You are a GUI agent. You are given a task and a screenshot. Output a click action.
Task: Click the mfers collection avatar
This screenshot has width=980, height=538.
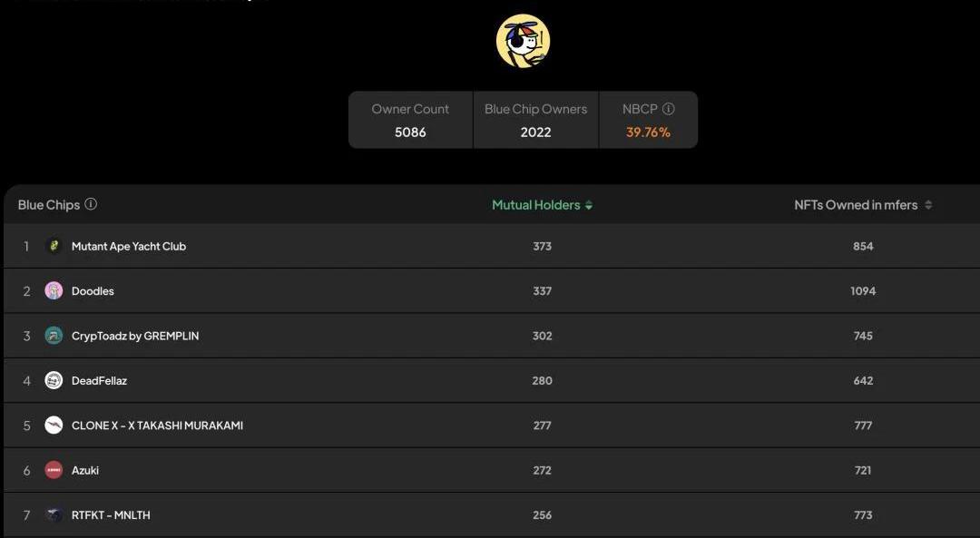(523, 41)
